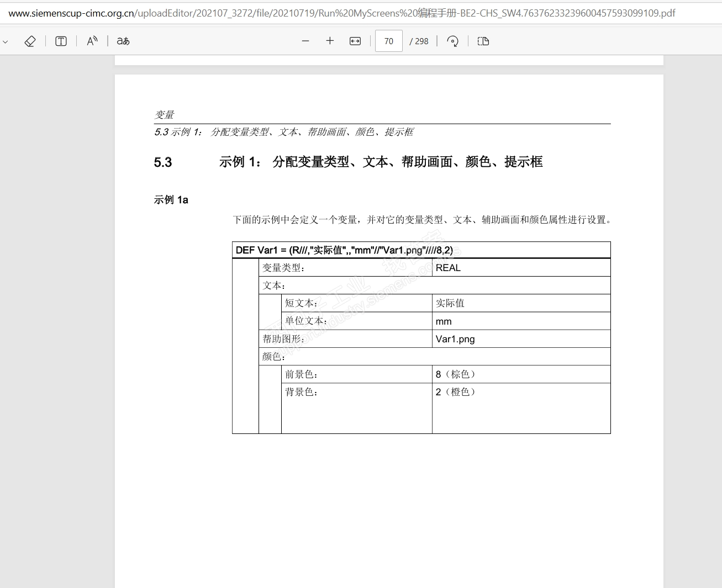Rotate the PDF page
This screenshot has width=722, height=588.
[x=452, y=41]
